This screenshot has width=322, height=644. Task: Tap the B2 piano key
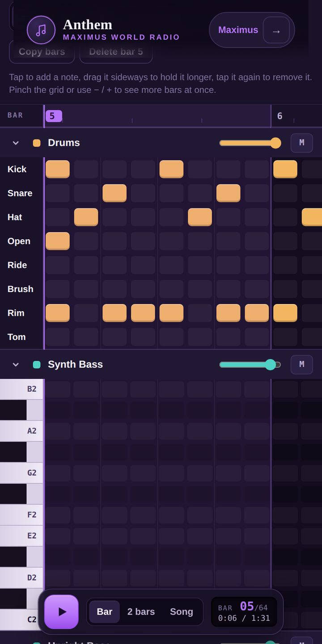pos(21,389)
